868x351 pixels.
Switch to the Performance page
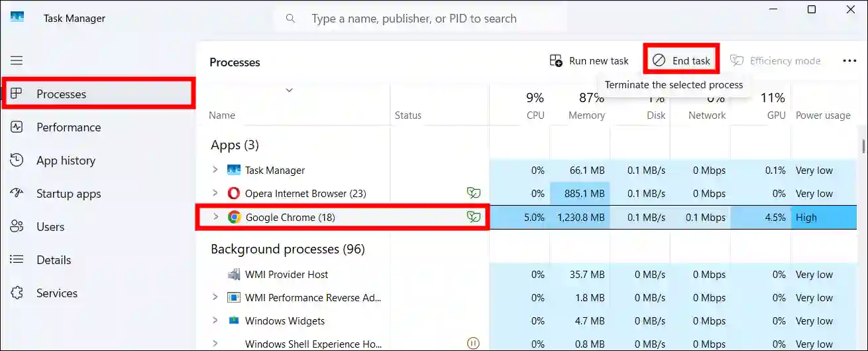tap(99, 127)
